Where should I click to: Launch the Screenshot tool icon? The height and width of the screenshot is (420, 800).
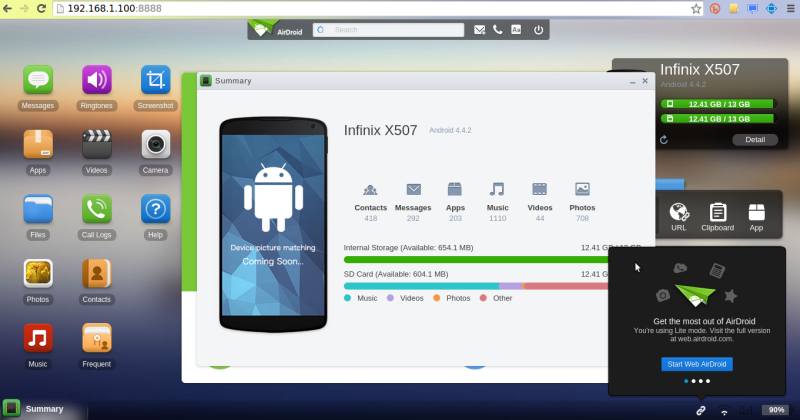click(x=155, y=80)
